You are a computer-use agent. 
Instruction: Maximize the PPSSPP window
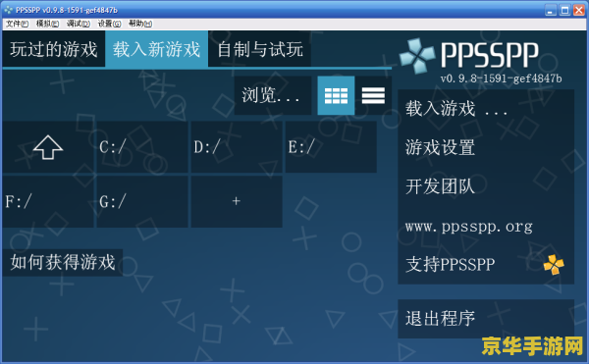(x=564, y=10)
